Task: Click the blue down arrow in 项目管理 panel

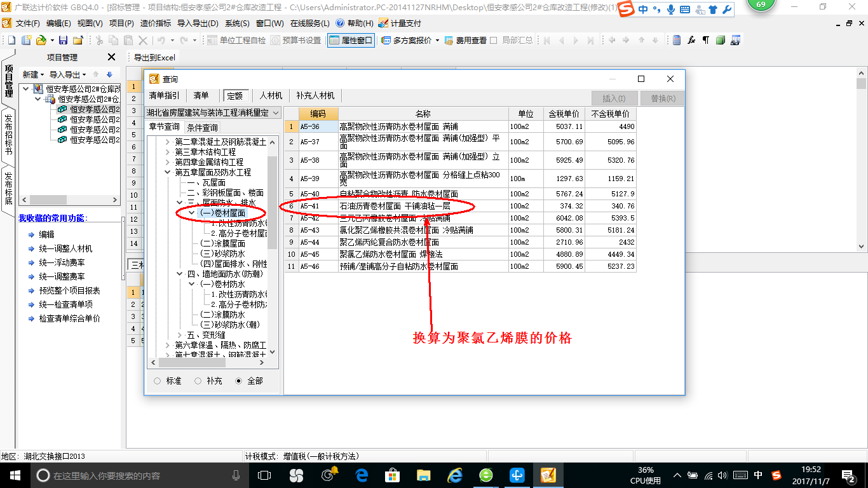Action: pos(109,74)
